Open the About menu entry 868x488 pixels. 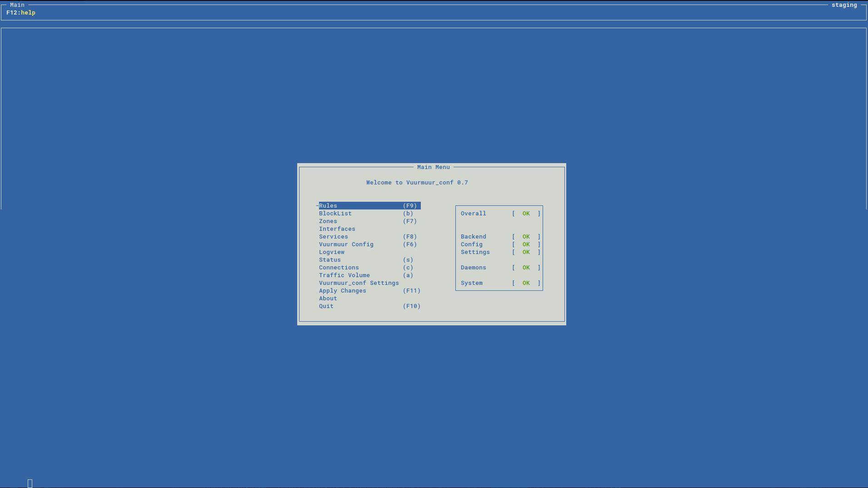pyautogui.click(x=369, y=299)
